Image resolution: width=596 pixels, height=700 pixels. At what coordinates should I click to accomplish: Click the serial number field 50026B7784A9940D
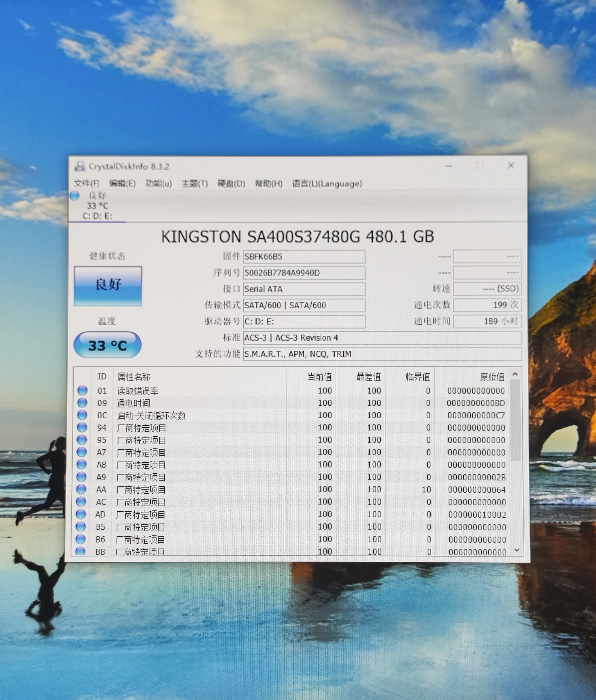click(304, 273)
